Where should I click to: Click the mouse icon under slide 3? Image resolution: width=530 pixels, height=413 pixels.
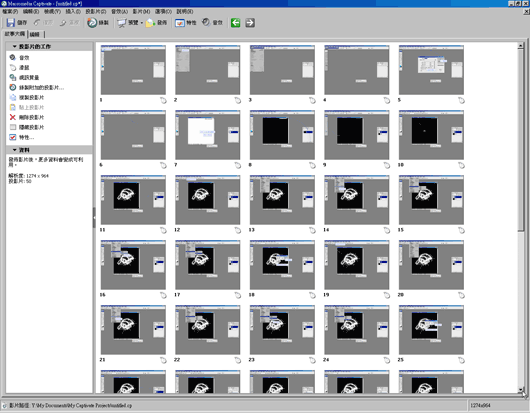point(312,100)
